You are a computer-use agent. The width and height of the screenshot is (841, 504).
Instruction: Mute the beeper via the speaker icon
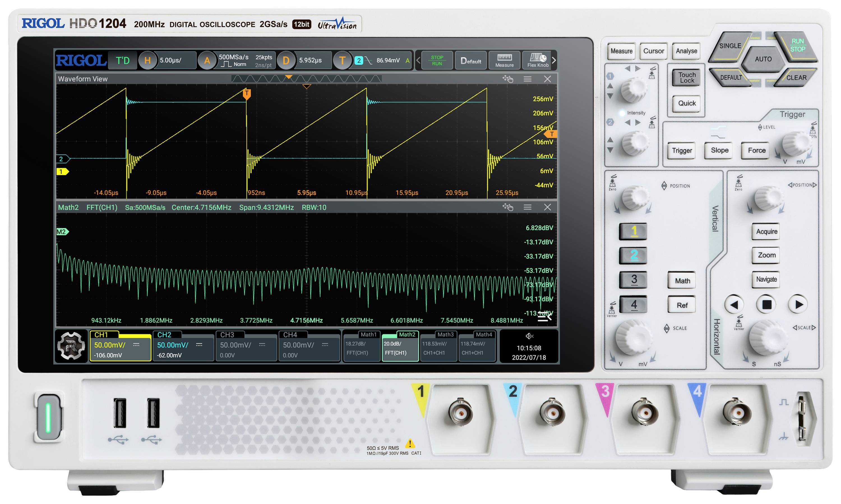point(529,336)
